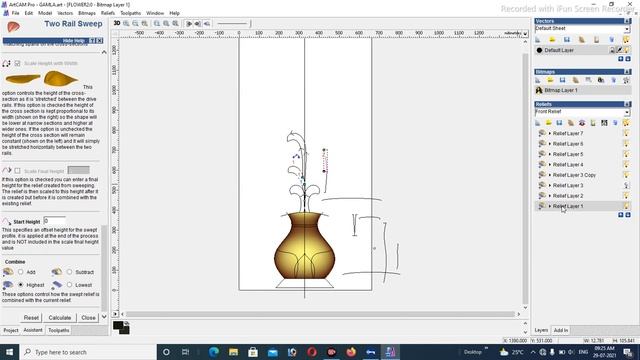This screenshot has width=640, height=360.
Task: Toggle visibility bulb of Relief Layer 3
Action: [x=627, y=185]
